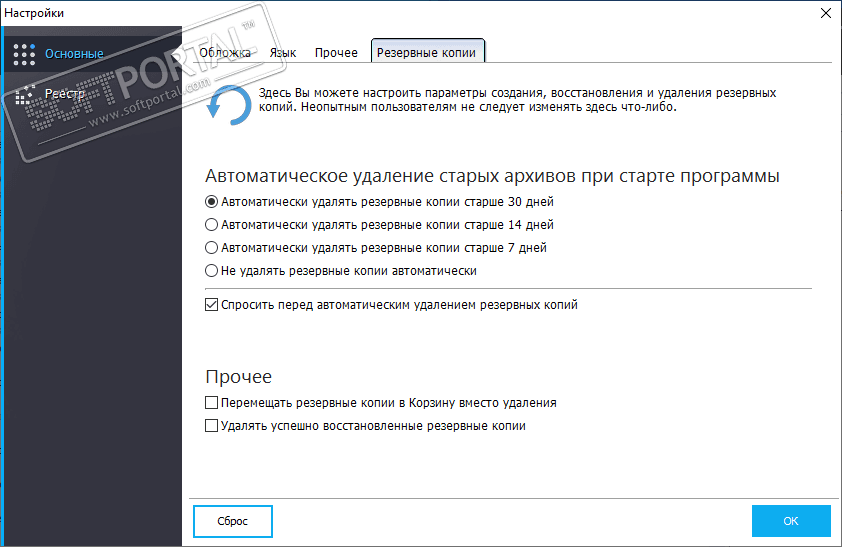Click the dotted Основные section icon
This screenshot has width=842, height=547.
pyautogui.click(x=24, y=54)
